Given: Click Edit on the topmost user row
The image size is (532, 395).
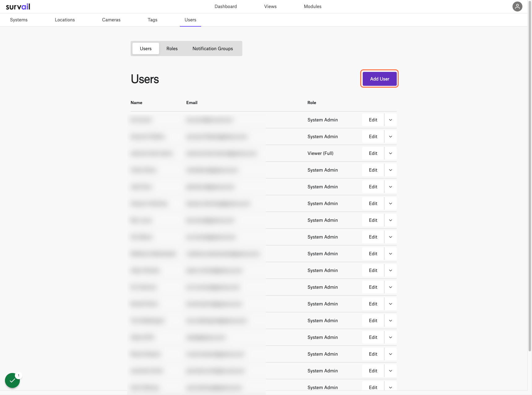Looking at the screenshot, I should coord(373,120).
